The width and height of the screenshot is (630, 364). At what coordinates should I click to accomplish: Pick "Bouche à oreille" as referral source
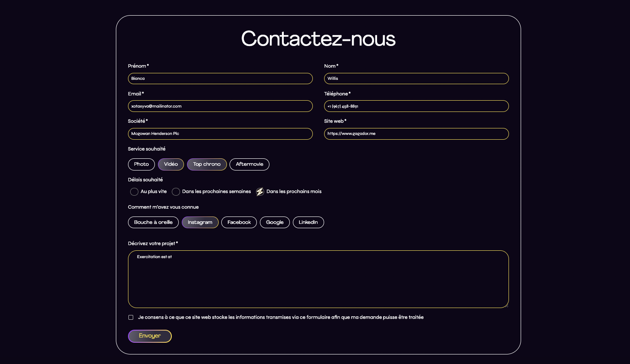(153, 222)
